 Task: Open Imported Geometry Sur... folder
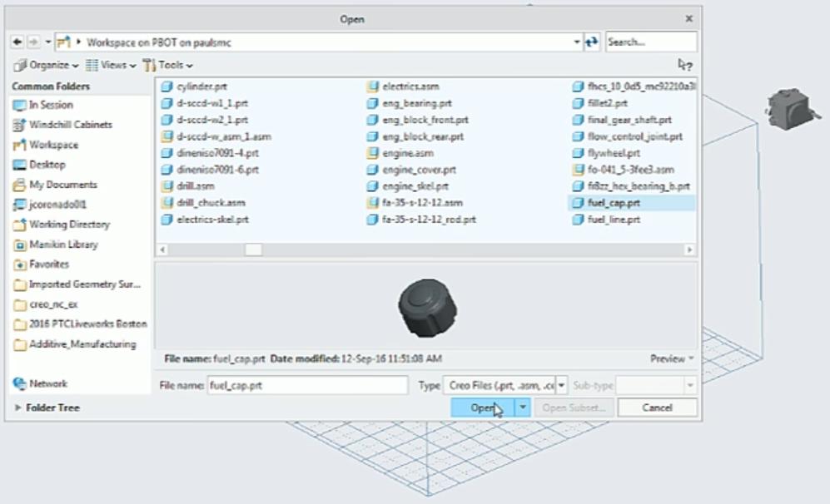coord(77,284)
